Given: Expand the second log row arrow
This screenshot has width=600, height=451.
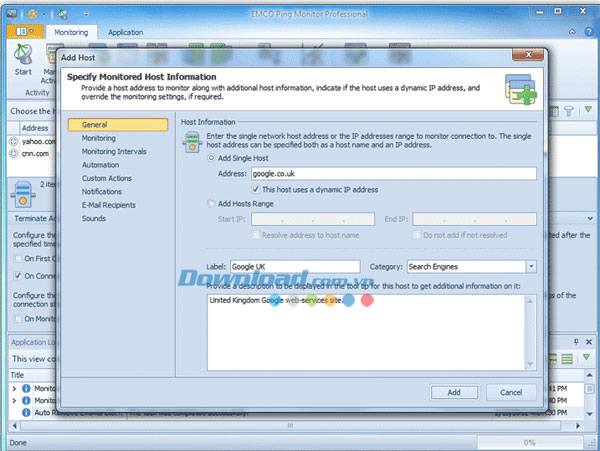Looking at the screenshot, I should pyautogui.click(x=13, y=400).
